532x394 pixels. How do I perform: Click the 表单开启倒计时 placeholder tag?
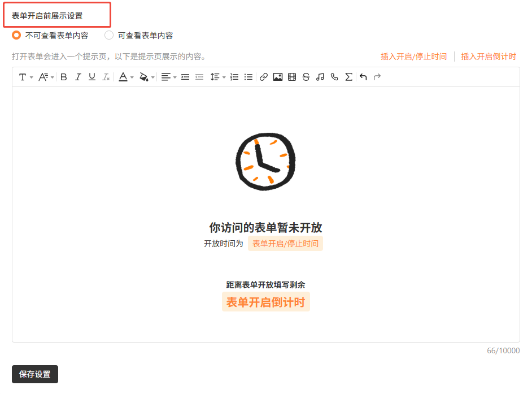pos(265,302)
